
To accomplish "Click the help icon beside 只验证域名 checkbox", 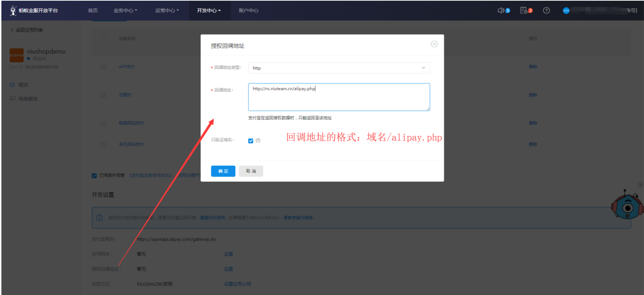I will [258, 140].
